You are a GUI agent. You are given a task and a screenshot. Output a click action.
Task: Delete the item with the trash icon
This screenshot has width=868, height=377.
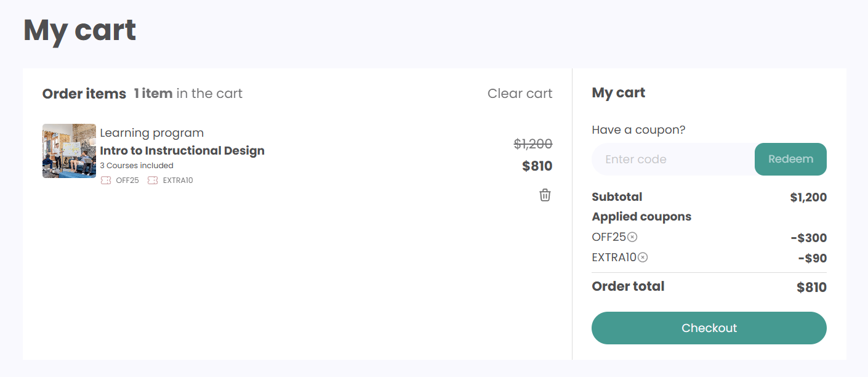tap(545, 195)
